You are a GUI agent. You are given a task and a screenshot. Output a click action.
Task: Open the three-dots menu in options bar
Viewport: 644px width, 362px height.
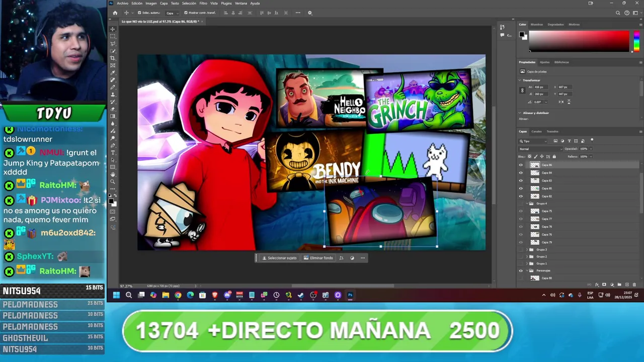(298, 13)
